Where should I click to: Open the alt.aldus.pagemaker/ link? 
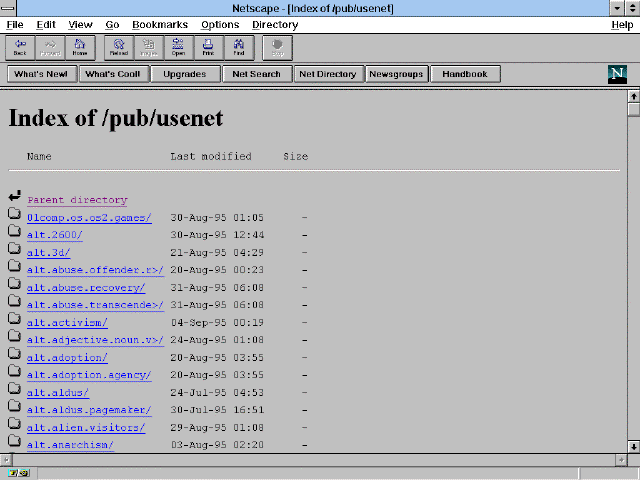[x=89, y=410]
